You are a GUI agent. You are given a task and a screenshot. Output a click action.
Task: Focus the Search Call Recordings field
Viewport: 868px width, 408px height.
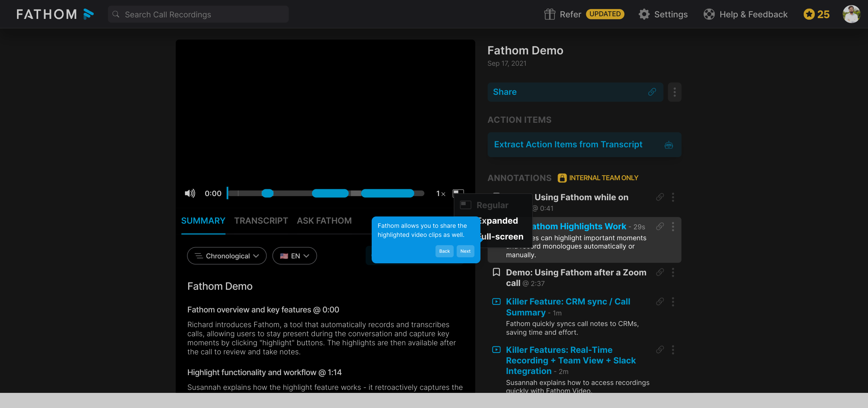click(198, 14)
